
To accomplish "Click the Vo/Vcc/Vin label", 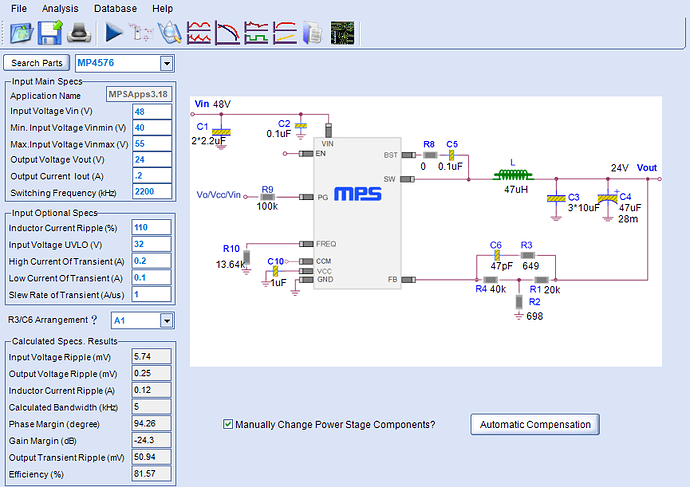I will tap(218, 195).
